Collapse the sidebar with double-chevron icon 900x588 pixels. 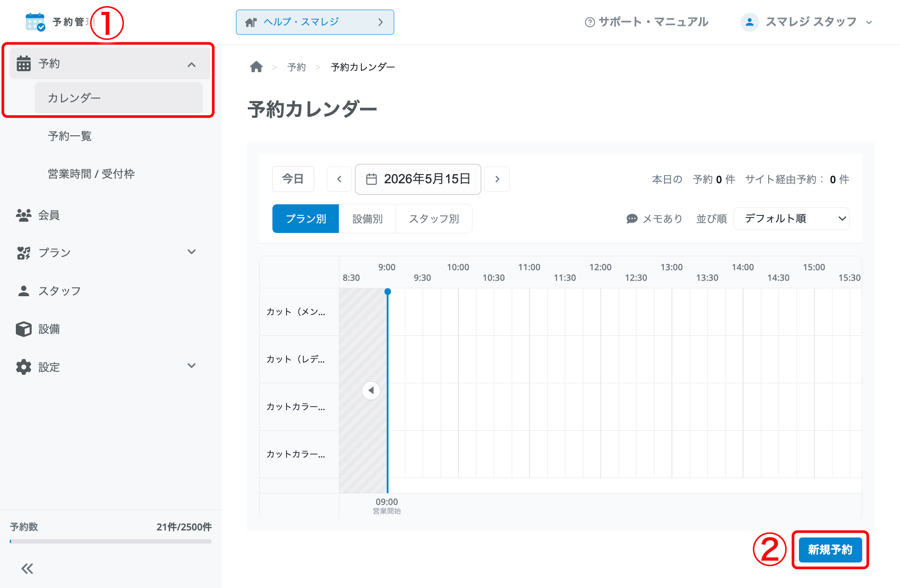coord(27,569)
